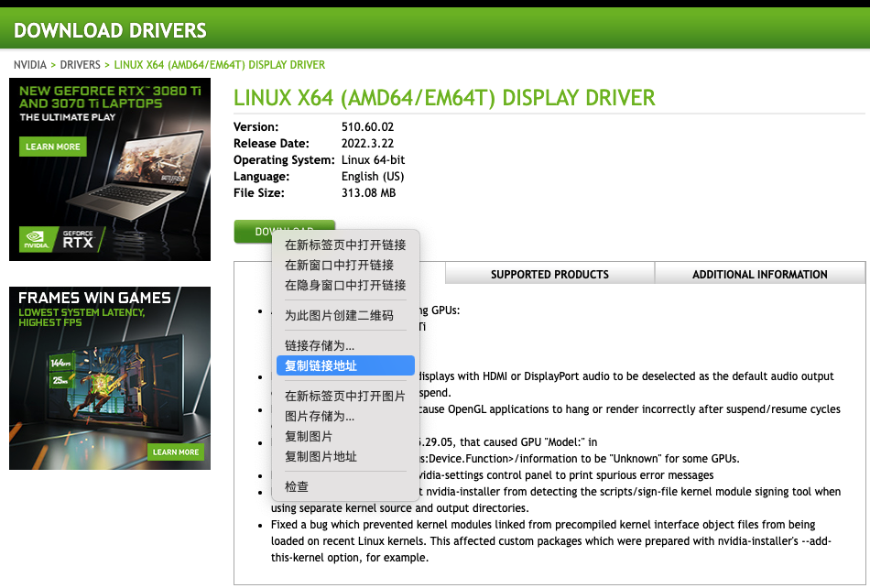
Task: Click Learn More on RTX laptops ad
Action: coord(53,147)
